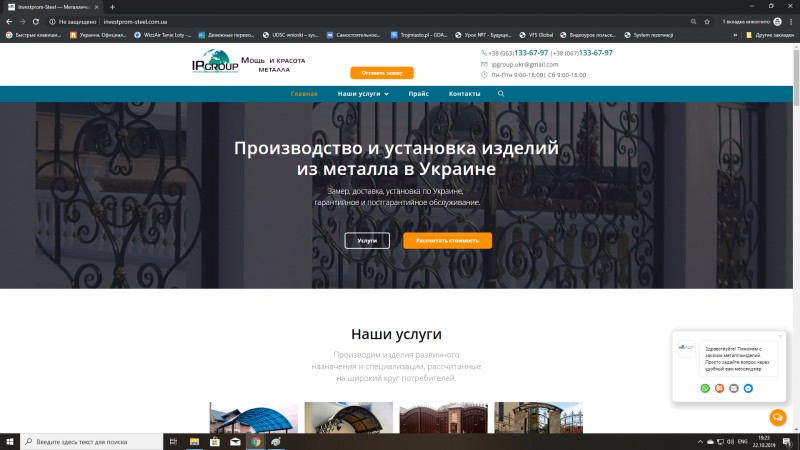Open the Денежные перево... bookmark

coord(226,35)
